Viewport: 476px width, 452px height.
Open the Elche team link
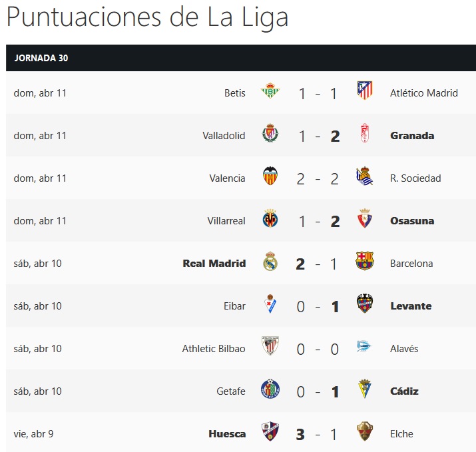click(x=401, y=434)
